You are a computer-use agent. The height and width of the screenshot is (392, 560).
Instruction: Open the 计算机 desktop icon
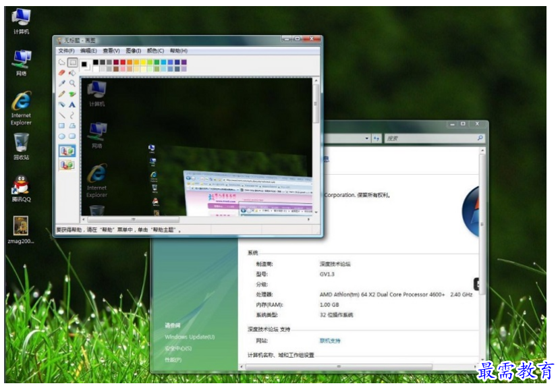[x=21, y=22]
